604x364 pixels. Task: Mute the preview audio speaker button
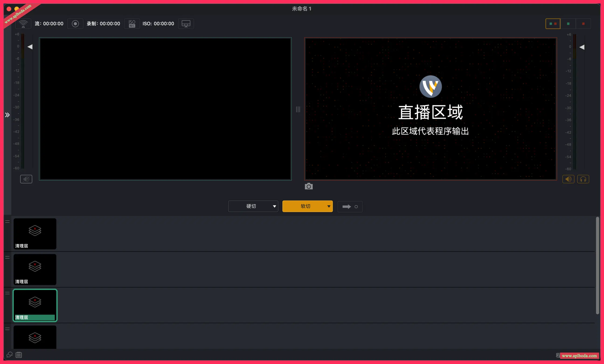(26, 179)
